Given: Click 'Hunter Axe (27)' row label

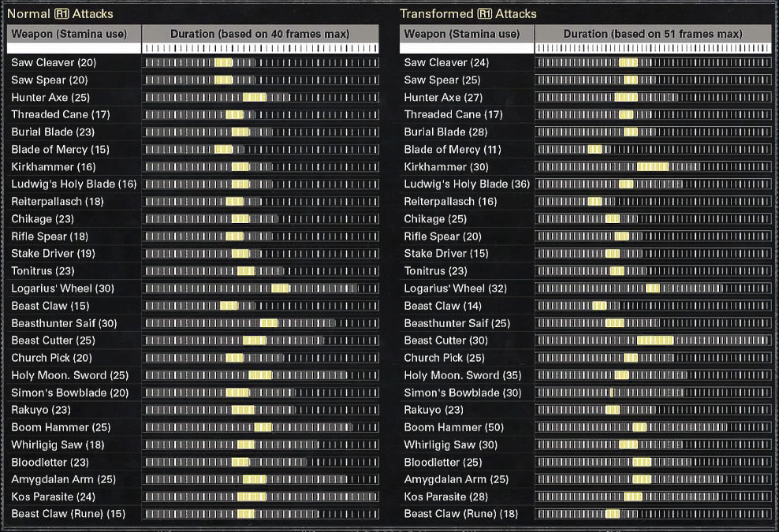Looking at the screenshot, I should [x=443, y=98].
